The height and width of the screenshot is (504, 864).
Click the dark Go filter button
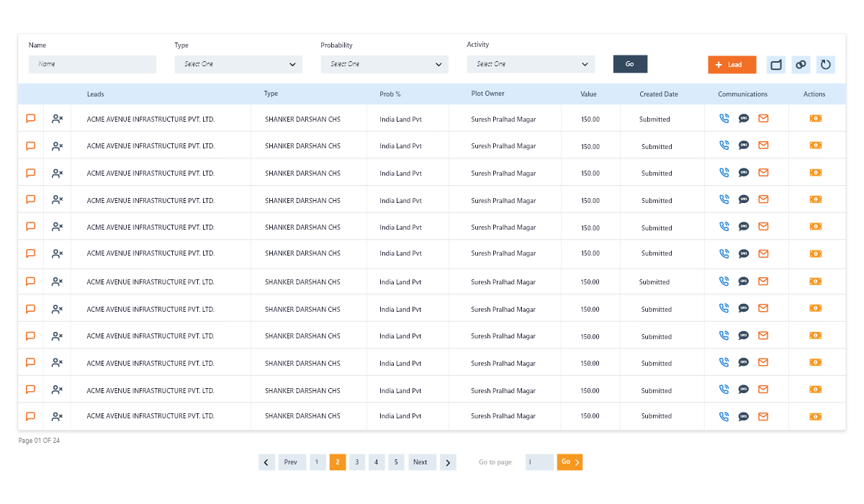[630, 64]
